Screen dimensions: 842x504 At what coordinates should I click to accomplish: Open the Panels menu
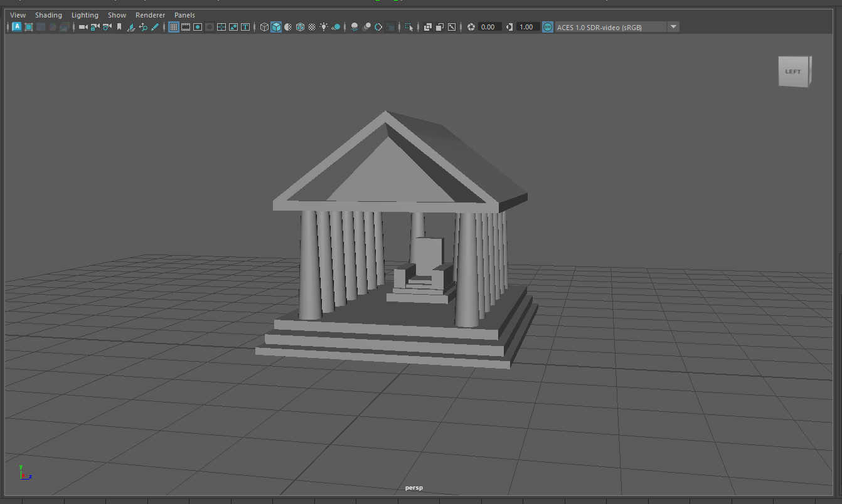(x=184, y=15)
